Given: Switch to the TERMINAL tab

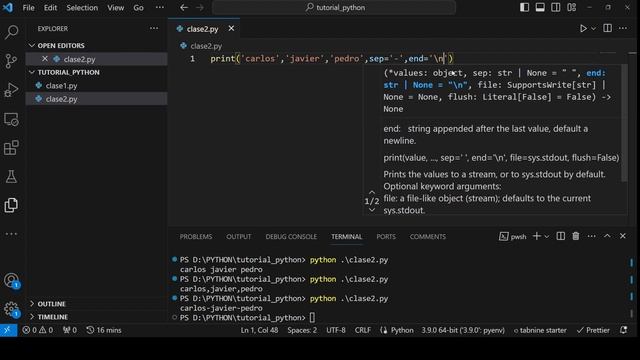Looking at the screenshot, I should click(347, 237).
